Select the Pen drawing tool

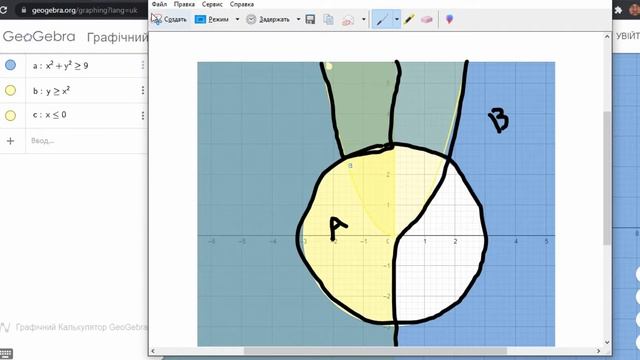point(382,19)
